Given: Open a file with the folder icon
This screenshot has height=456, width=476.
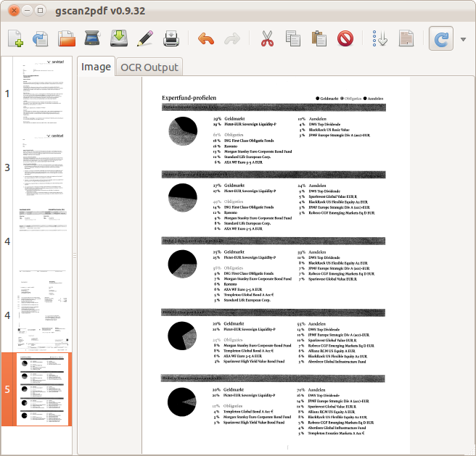Looking at the screenshot, I should (67, 38).
